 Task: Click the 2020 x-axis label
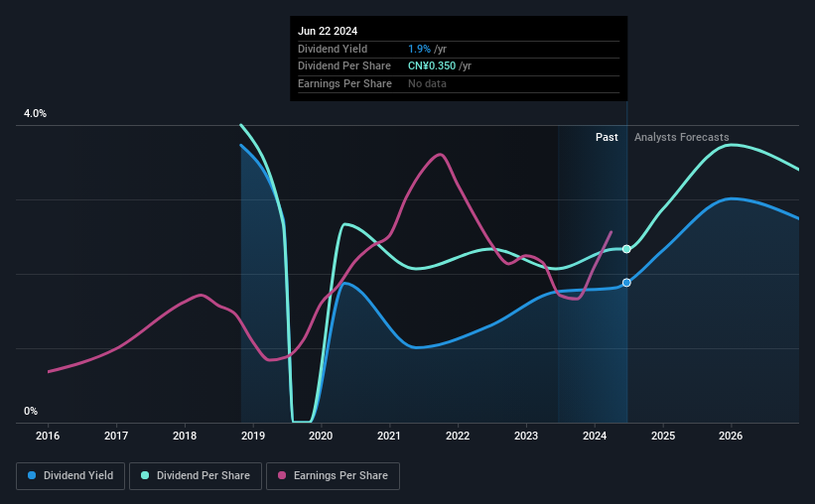(321, 436)
